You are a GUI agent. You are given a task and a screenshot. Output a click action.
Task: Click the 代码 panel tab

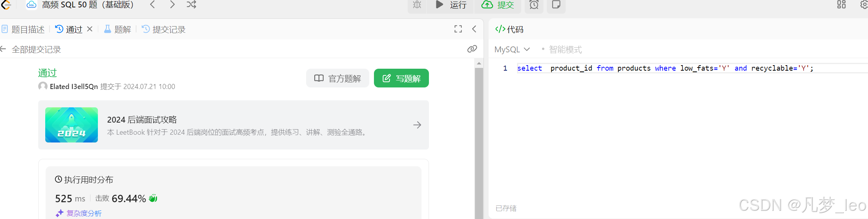coord(509,29)
